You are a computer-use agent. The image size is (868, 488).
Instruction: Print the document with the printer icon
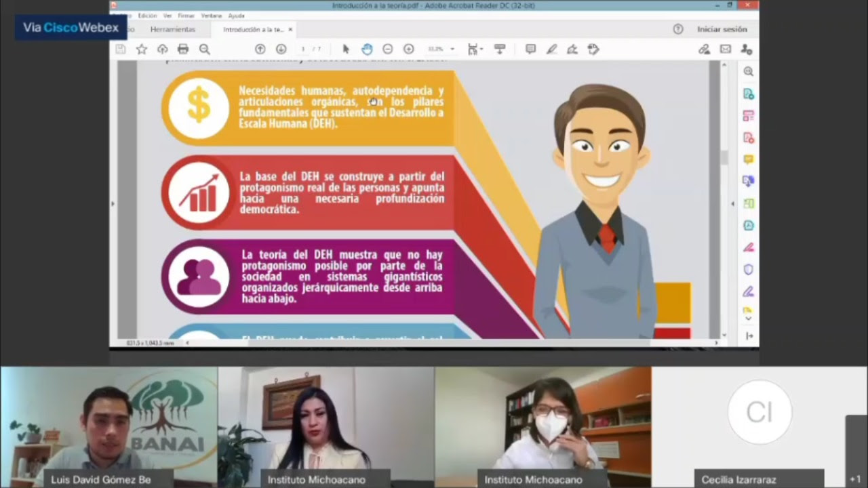coord(183,49)
